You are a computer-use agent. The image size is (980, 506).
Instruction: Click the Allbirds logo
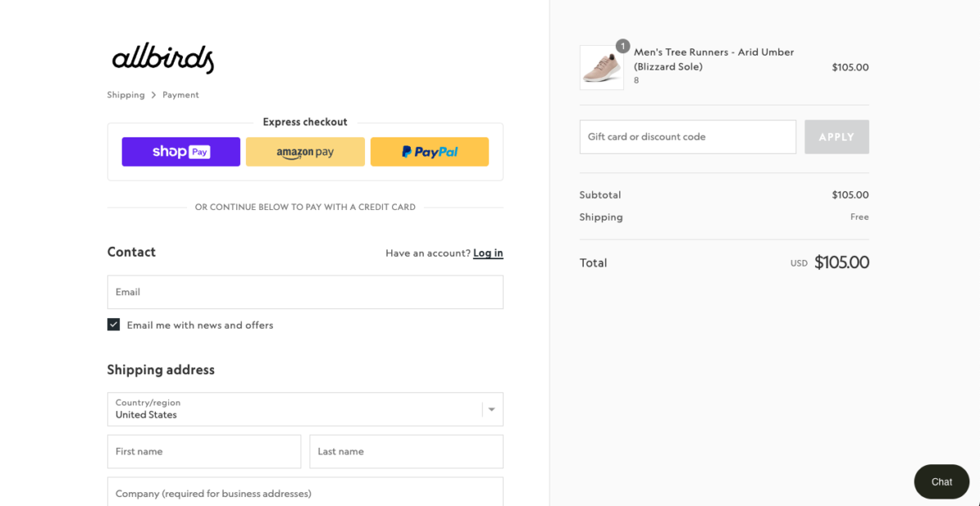point(162,57)
